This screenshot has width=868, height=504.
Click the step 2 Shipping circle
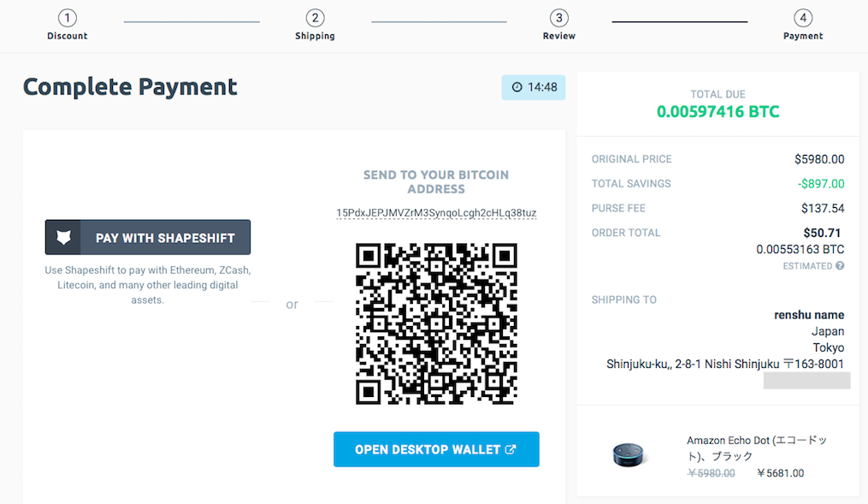[x=315, y=18]
